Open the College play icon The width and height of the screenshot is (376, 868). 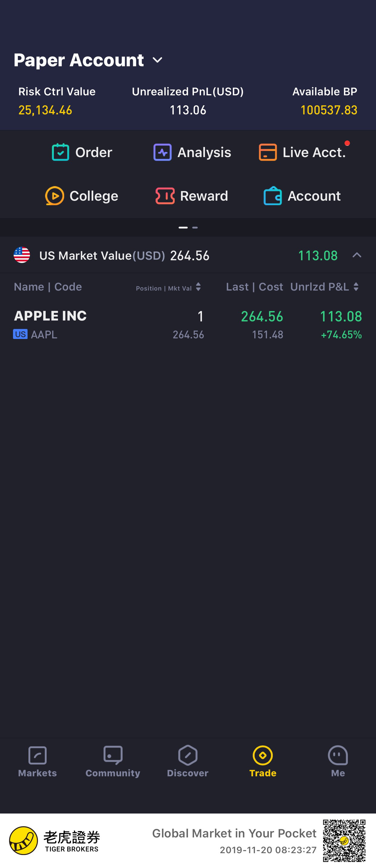[x=54, y=196]
